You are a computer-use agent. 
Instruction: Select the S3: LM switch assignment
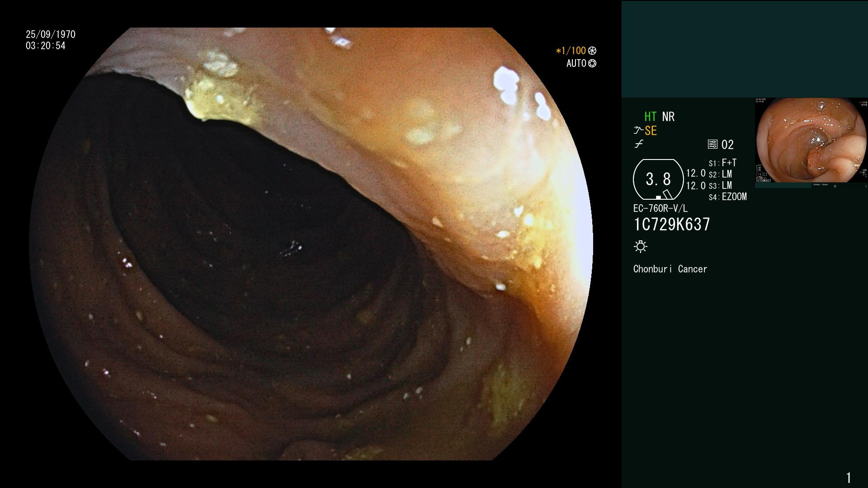720,185
